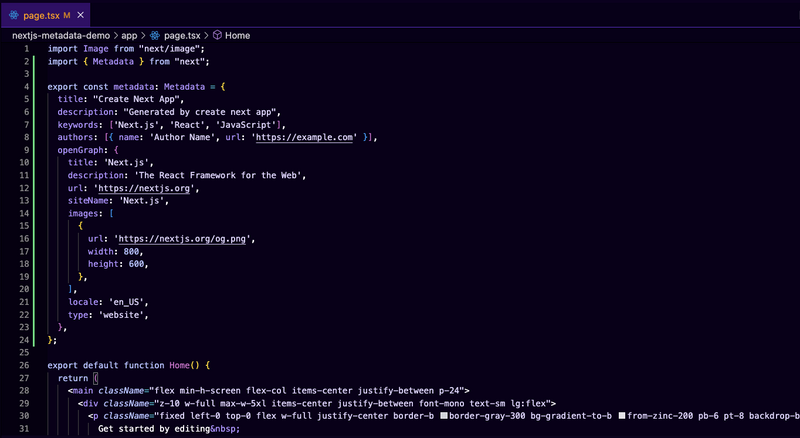Click the siteName property
This screenshot has width=800, height=438.
pyautogui.click(x=88, y=201)
